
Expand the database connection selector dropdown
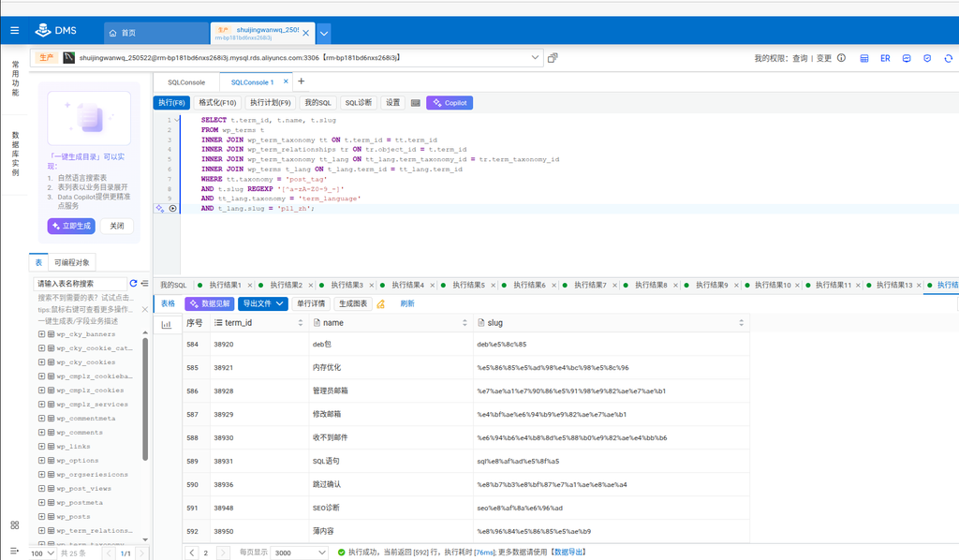pyautogui.click(x=535, y=57)
